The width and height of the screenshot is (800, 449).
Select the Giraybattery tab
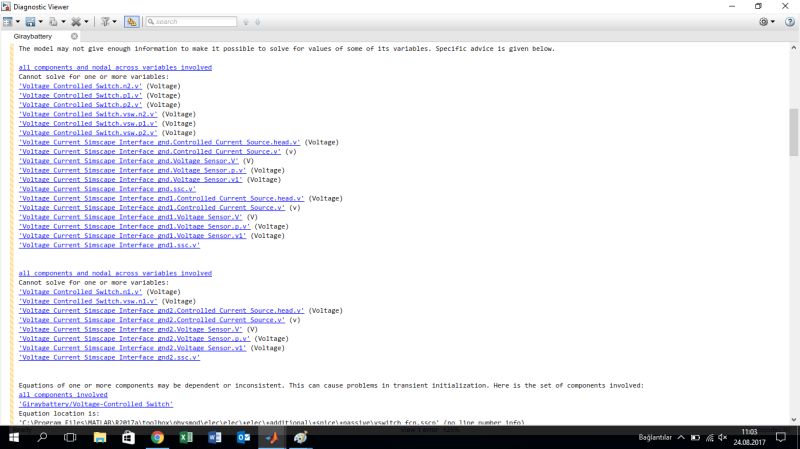(33, 37)
